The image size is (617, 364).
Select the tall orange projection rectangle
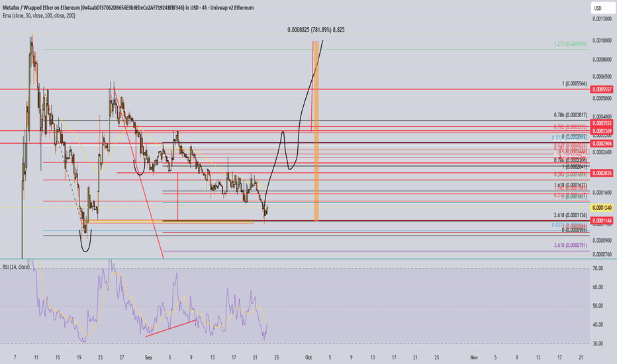point(316,130)
